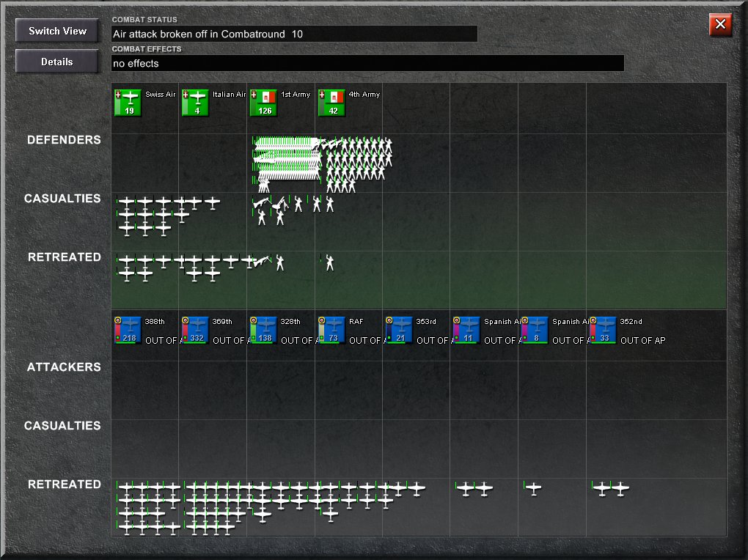Viewport: 748px width, 560px height.
Task: Click the 388th retreated planes group
Action: coord(148,508)
